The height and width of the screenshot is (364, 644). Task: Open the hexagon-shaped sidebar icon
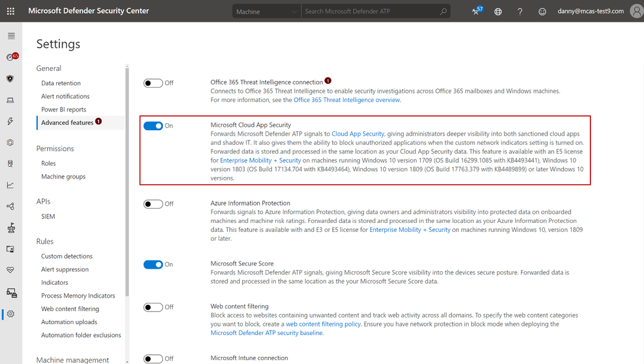click(x=10, y=142)
